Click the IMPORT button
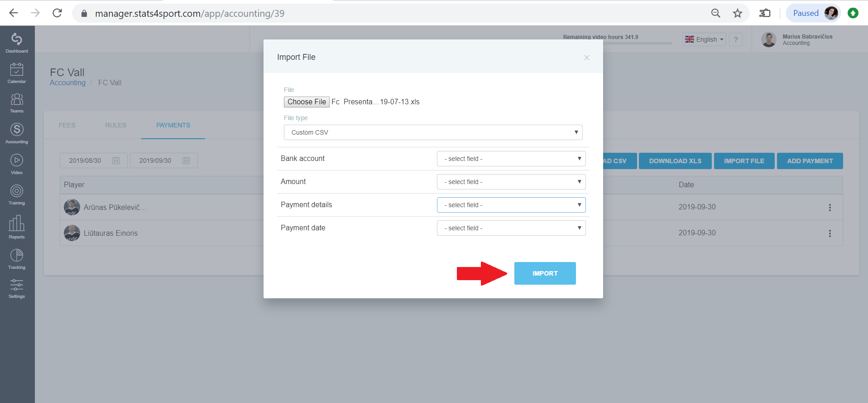 (545, 273)
